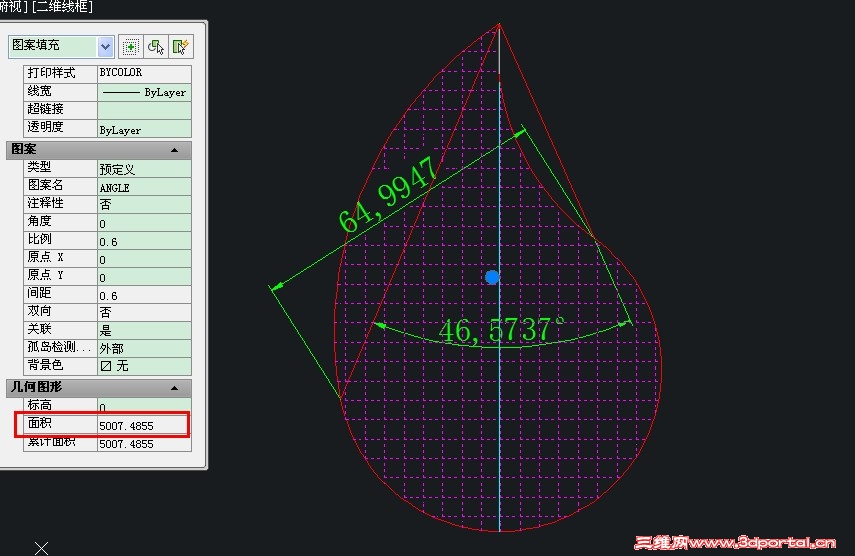Open the 图案填充 object type dropdown
The height and width of the screenshot is (556, 855).
tap(105, 47)
